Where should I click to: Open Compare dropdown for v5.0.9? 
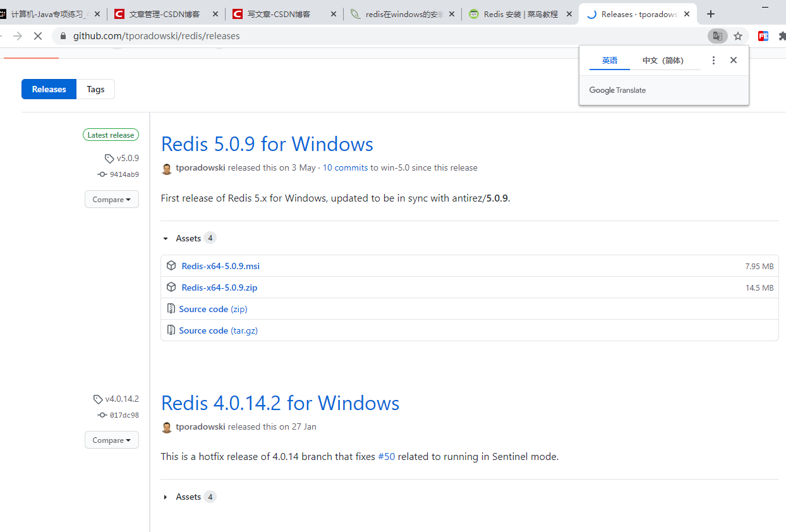coord(112,199)
